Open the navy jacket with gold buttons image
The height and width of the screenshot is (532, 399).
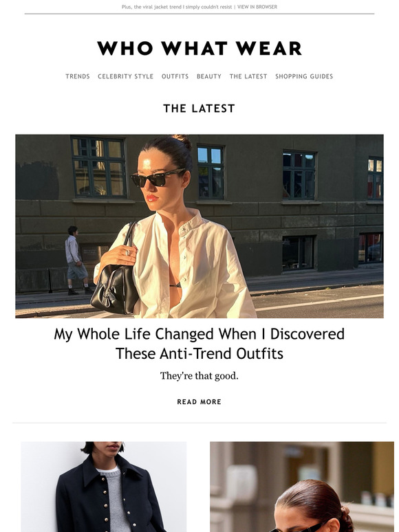(104, 487)
